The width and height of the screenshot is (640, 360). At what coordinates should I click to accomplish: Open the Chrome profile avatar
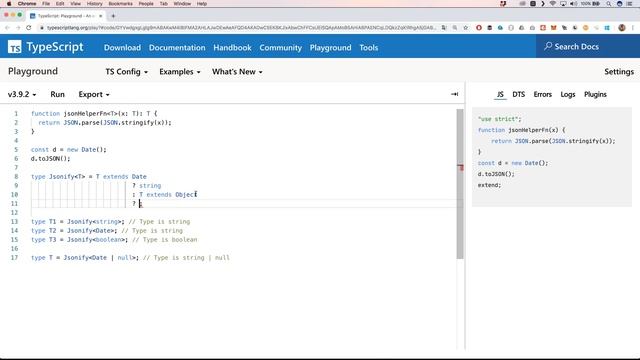[622, 28]
